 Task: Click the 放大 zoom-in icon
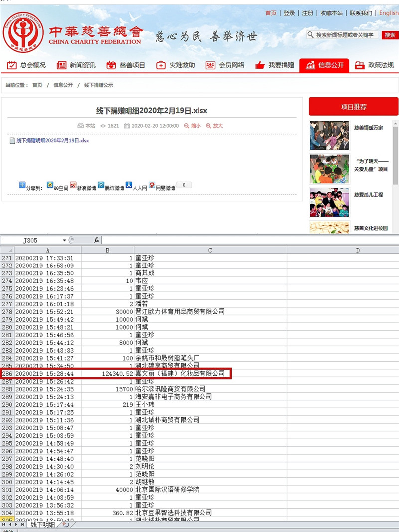208,126
